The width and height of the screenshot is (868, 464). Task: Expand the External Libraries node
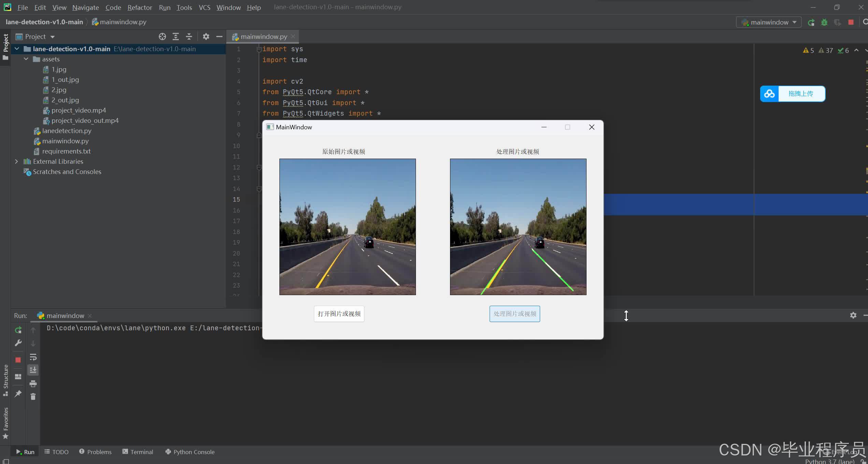16,161
